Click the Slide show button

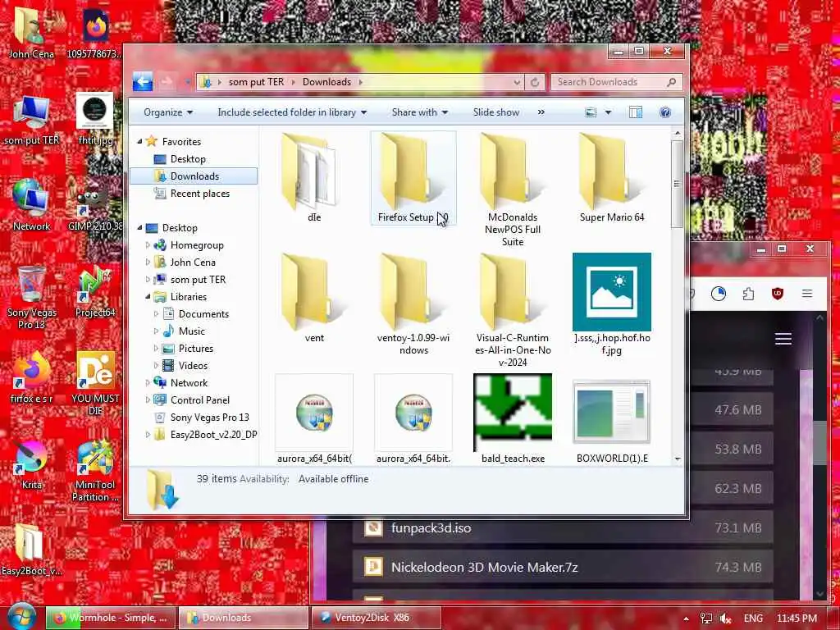point(496,112)
